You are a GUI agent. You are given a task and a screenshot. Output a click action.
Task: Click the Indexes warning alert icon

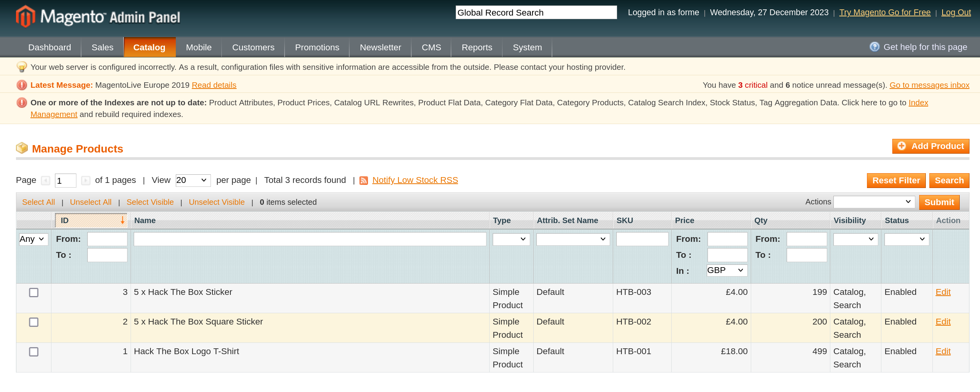pos(22,103)
